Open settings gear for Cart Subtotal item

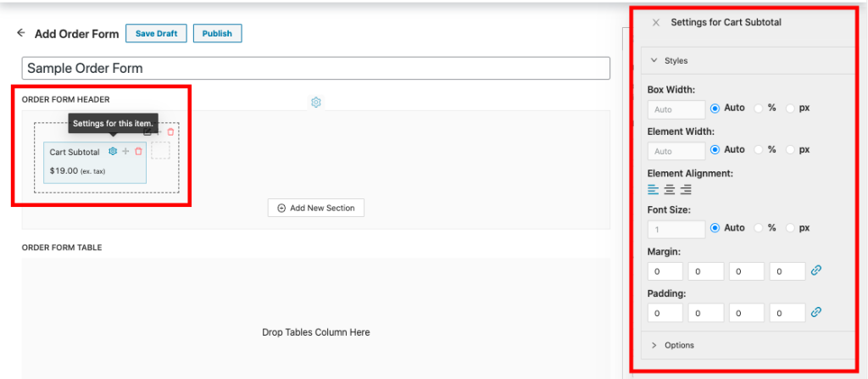[113, 152]
